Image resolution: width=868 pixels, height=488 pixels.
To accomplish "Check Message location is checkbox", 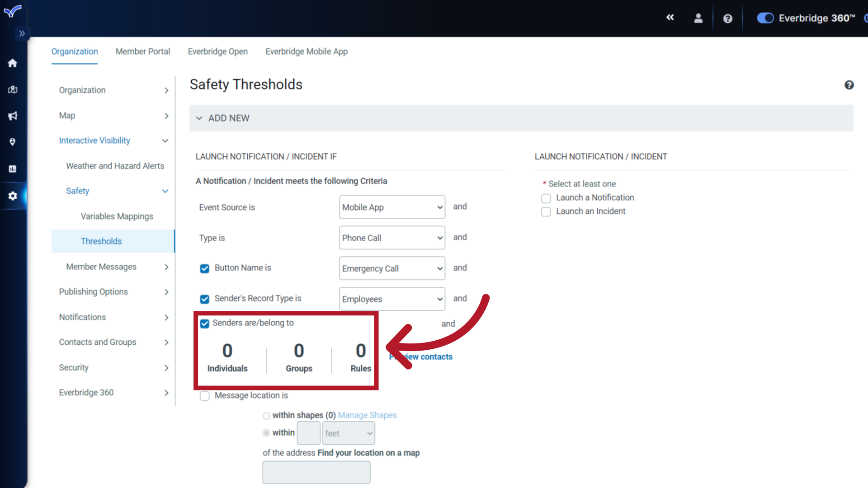I will pos(205,396).
